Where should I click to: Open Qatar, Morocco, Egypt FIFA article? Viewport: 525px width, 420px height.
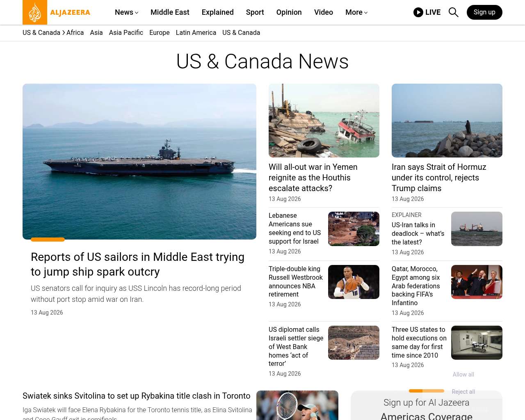coord(416,286)
